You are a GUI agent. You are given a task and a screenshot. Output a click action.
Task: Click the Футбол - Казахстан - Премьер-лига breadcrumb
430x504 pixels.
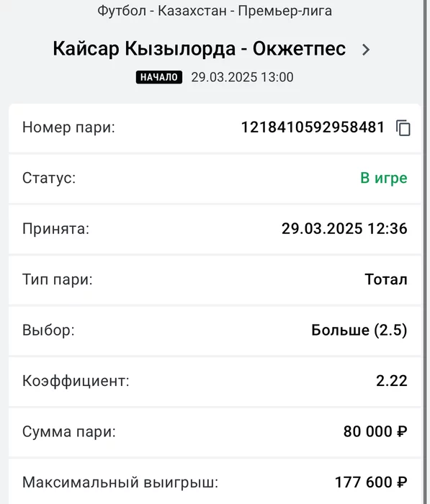click(x=215, y=11)
